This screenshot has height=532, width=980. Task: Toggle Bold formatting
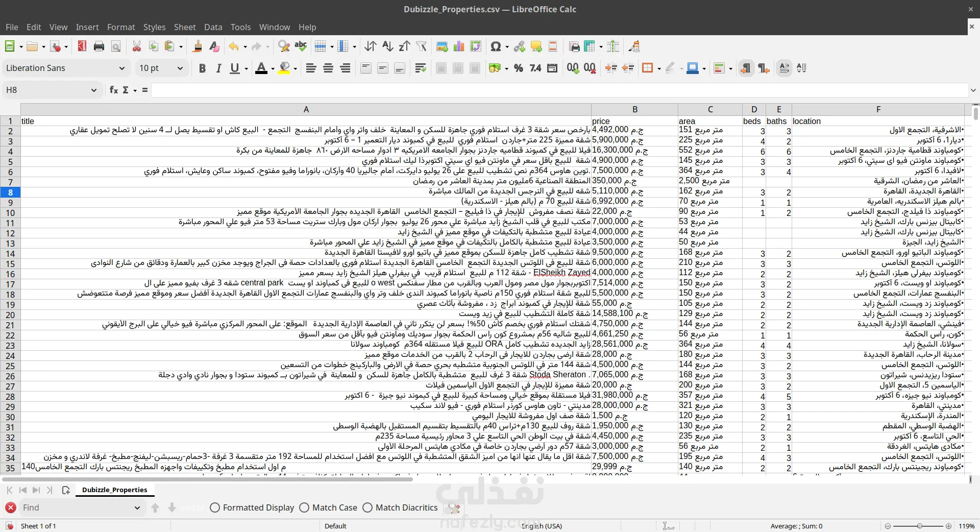pyautogui.click(x=202, y=68)
